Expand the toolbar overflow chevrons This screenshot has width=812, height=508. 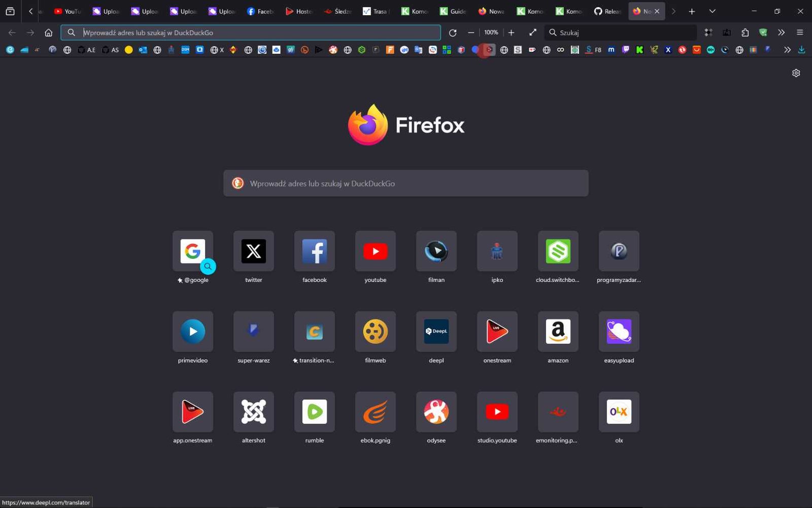(782, 33)
